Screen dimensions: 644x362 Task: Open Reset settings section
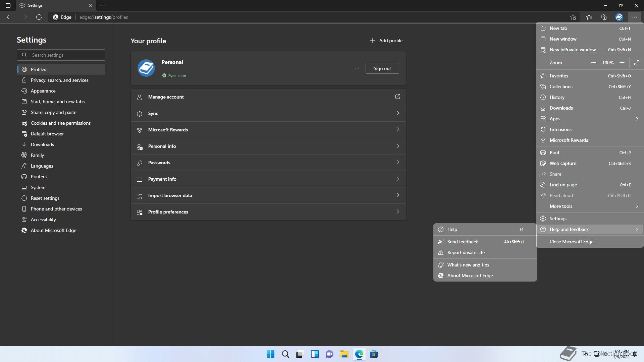click(x=61, y=198)
